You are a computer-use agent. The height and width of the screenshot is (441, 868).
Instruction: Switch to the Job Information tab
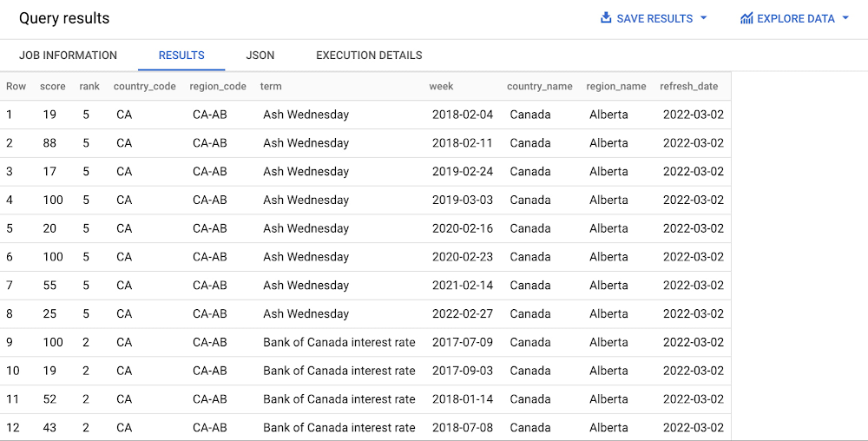click(68, 56)
